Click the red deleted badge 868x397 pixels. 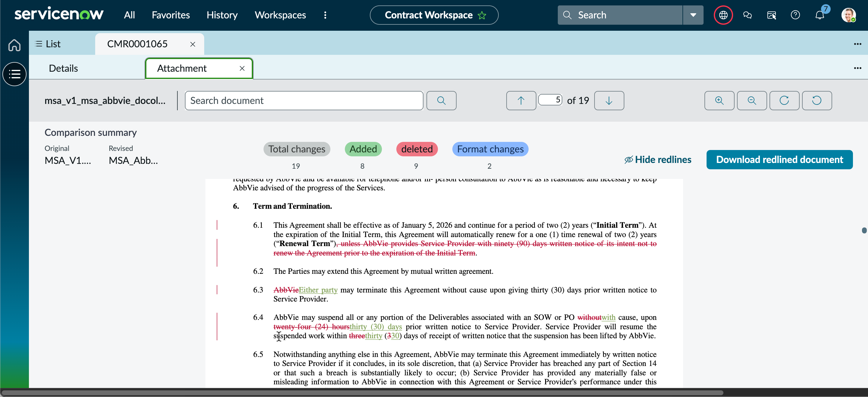tap(417, 149)
